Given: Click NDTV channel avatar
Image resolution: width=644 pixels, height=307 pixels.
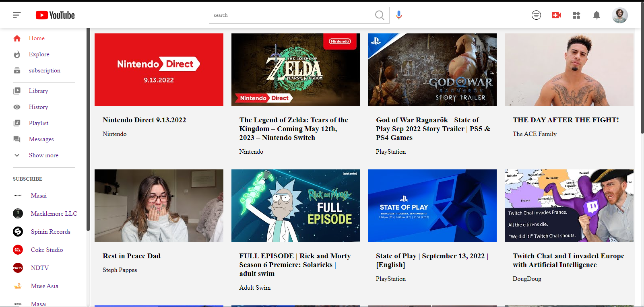Looking at the screenshot, I should coord(18,268).
